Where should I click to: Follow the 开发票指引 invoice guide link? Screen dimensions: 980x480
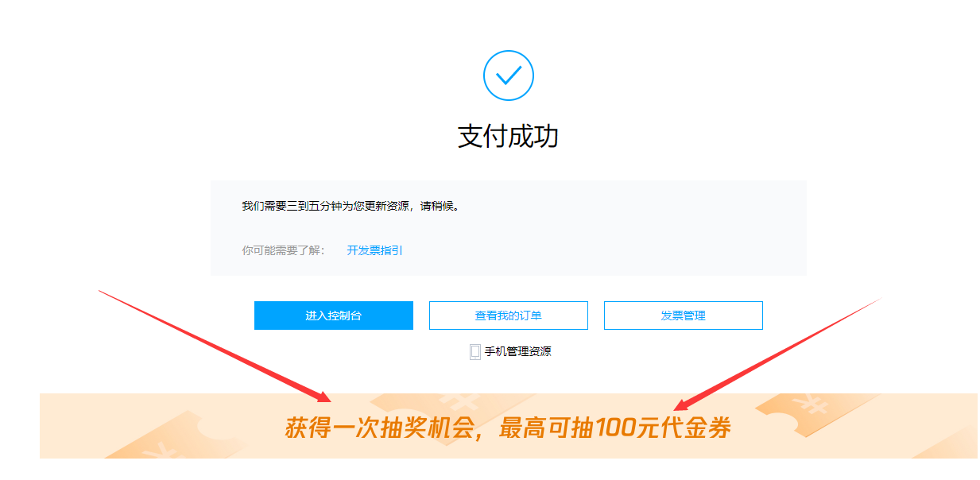click(x=375, y=250)
